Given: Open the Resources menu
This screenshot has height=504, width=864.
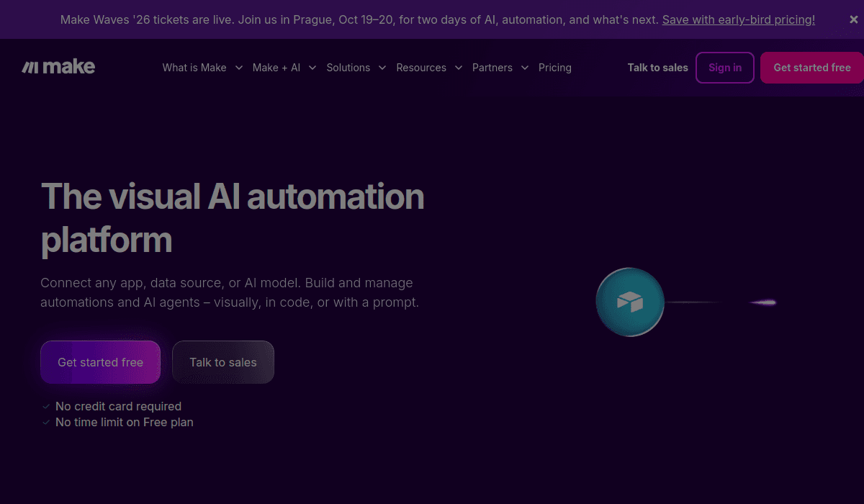Looking at the screenshot, I should pos(421,68).
